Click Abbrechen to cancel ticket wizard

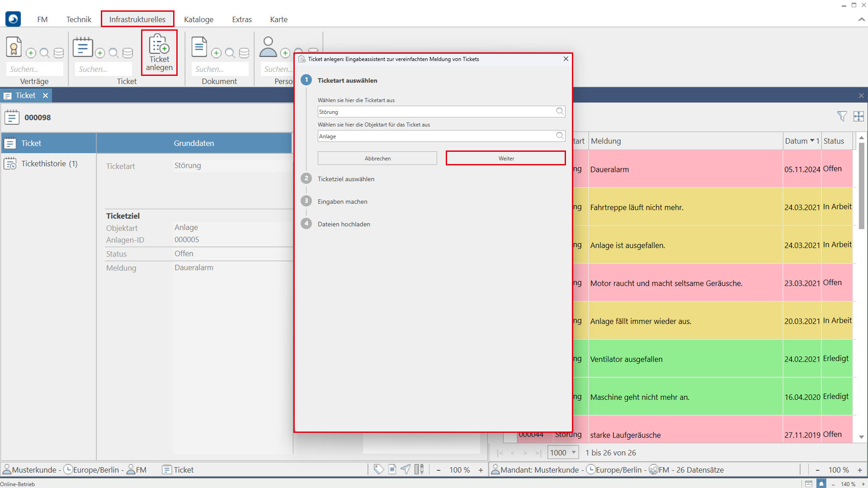(377, 158)
